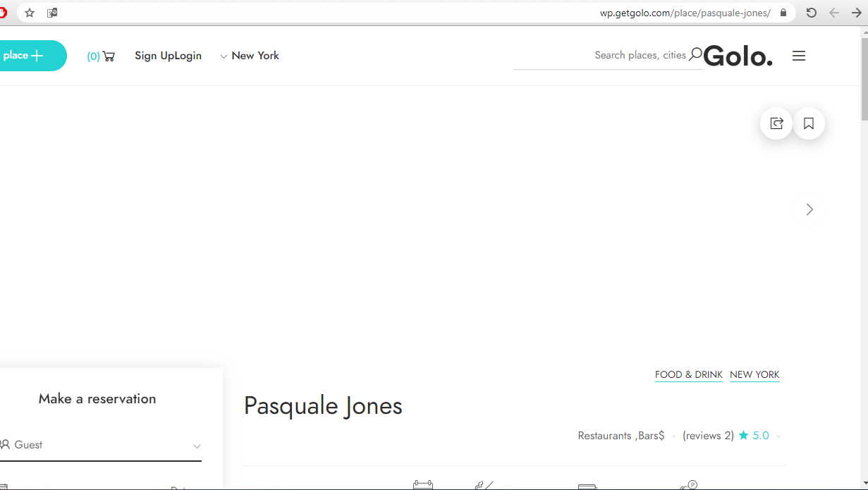Open the hamburger menu

(799, 56)
